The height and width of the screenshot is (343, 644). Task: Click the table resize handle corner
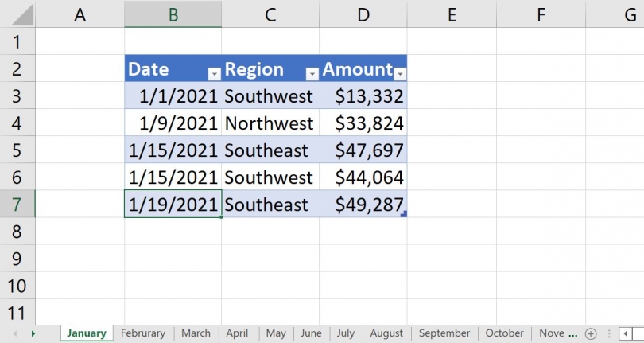click(x=405, y=214)
